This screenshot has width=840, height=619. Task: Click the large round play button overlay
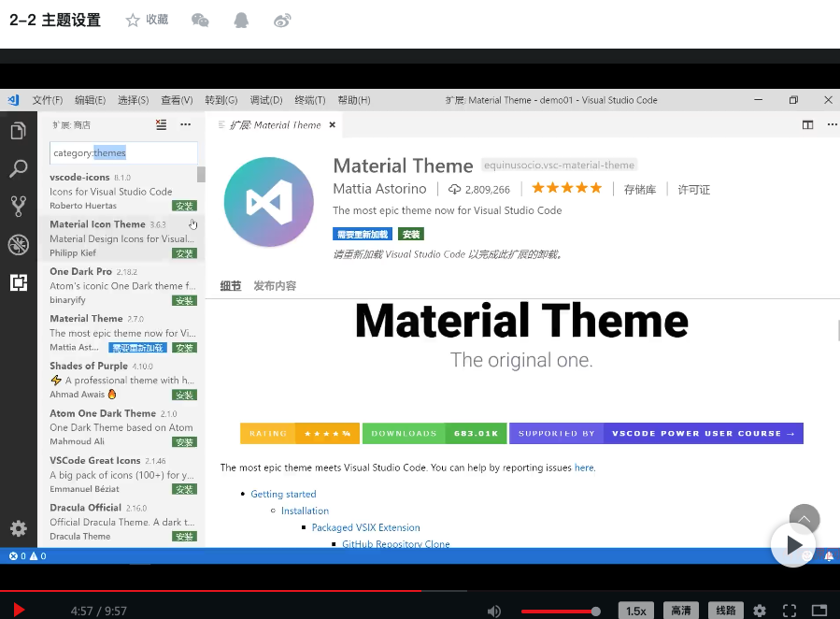coord(793,545)
